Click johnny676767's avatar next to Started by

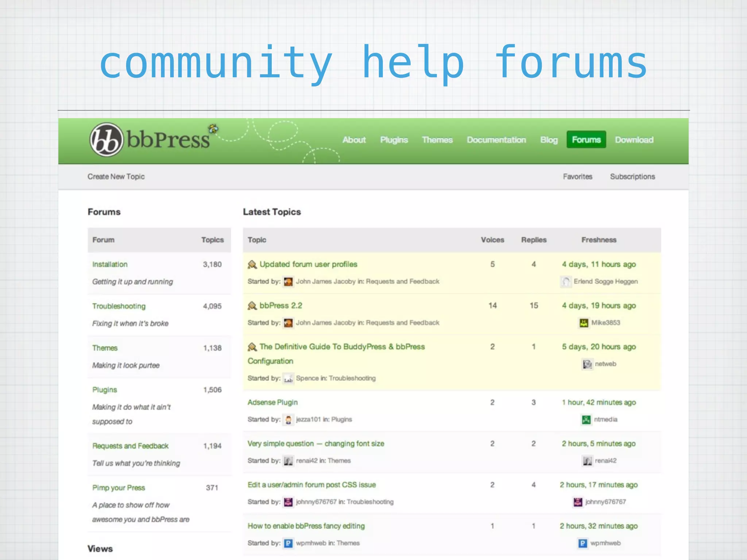[x=288, y=502]
